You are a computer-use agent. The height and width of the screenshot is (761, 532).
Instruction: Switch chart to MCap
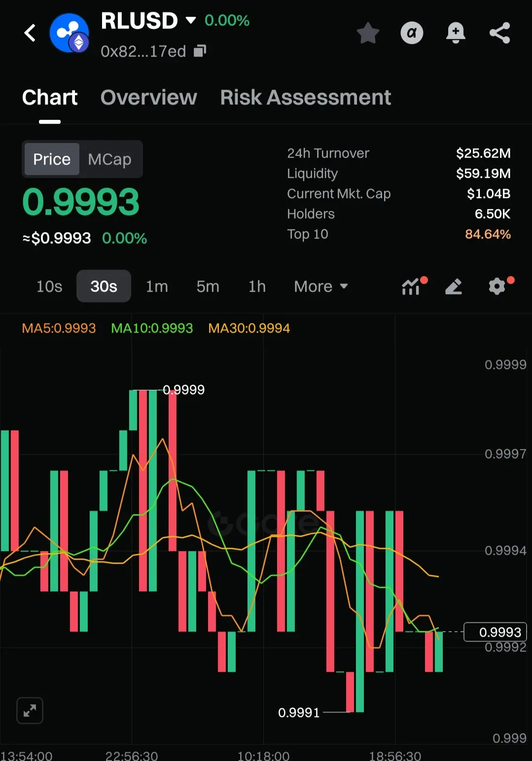(x=109, y=159)
